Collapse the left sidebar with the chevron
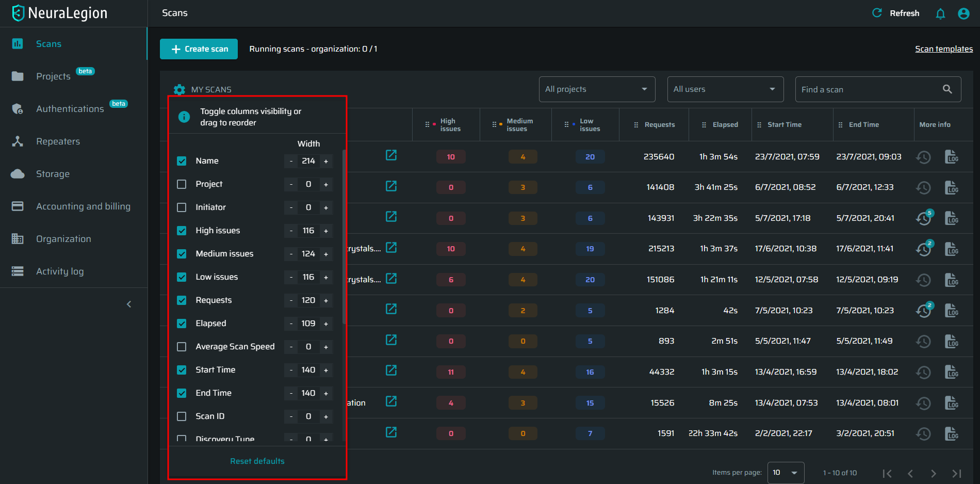980x484 pixels. pos(129,304)
